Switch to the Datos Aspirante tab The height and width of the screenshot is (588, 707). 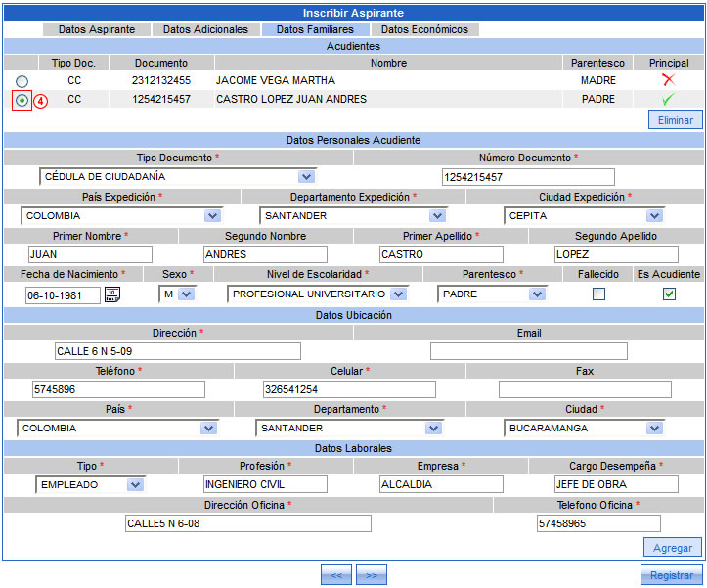click(x=97, y=29)
